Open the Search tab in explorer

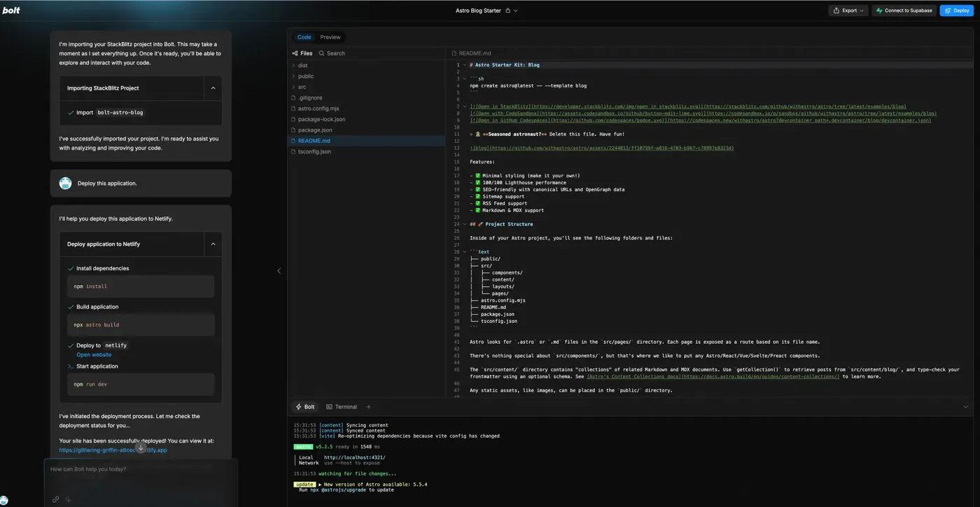pos(332,53)
